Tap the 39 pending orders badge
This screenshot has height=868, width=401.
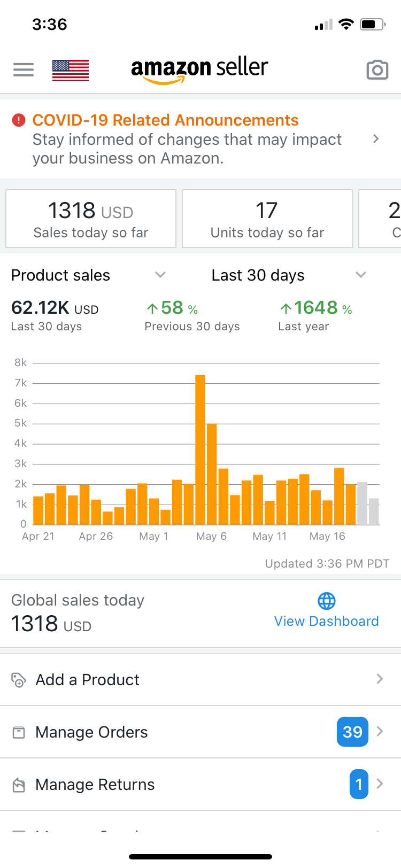coord(352,732)
